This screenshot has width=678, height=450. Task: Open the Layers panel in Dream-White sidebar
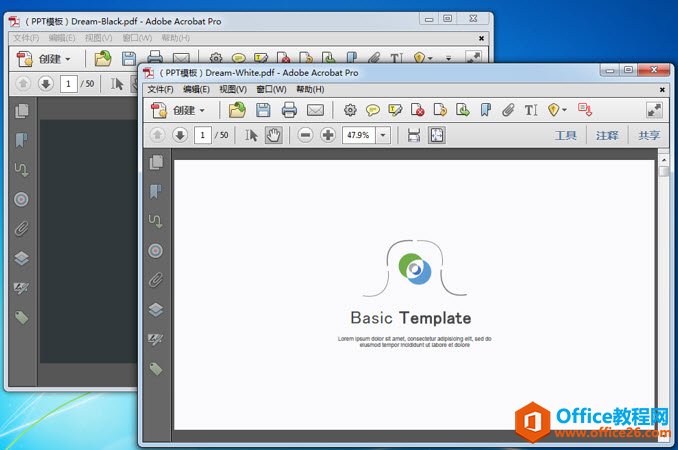coord(155,310)
